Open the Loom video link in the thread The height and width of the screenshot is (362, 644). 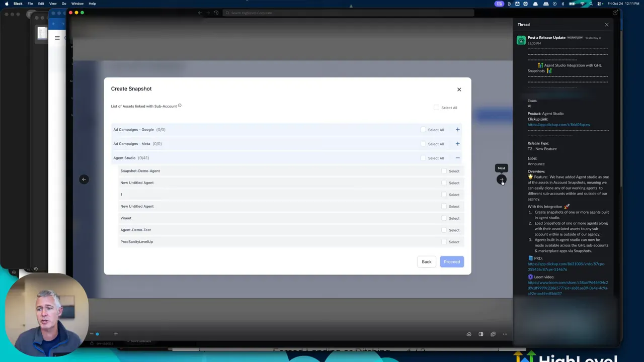pos(568,288)
